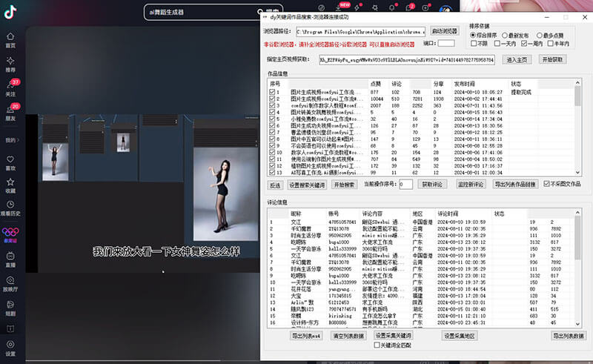Select comment row with nickname 大宝
This screenshot has height=364, width=593.
420,296
